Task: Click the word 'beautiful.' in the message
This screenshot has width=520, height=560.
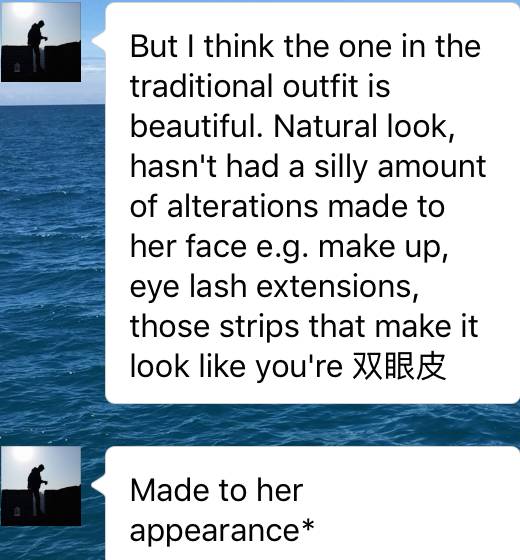Action: [197, 126]
